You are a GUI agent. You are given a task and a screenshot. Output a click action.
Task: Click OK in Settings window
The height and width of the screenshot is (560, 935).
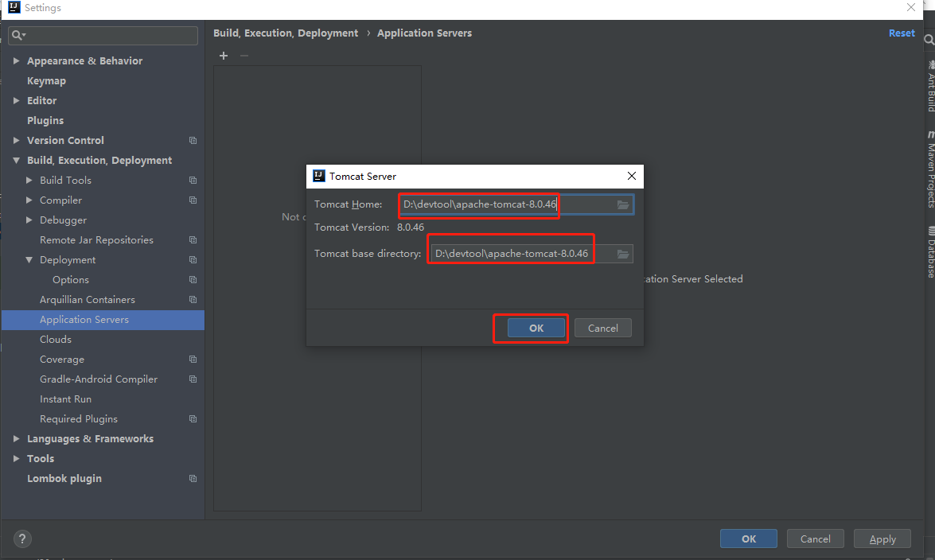[x=748, y=539]
